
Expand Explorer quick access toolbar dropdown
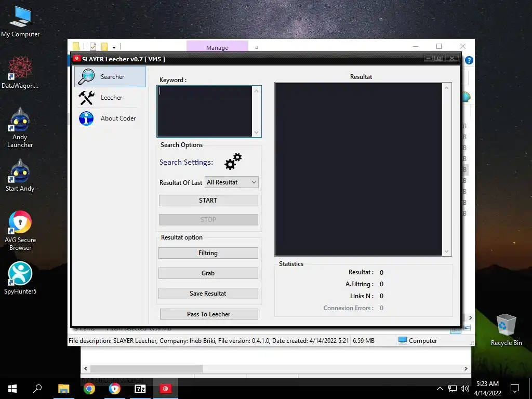click(114, 47)
